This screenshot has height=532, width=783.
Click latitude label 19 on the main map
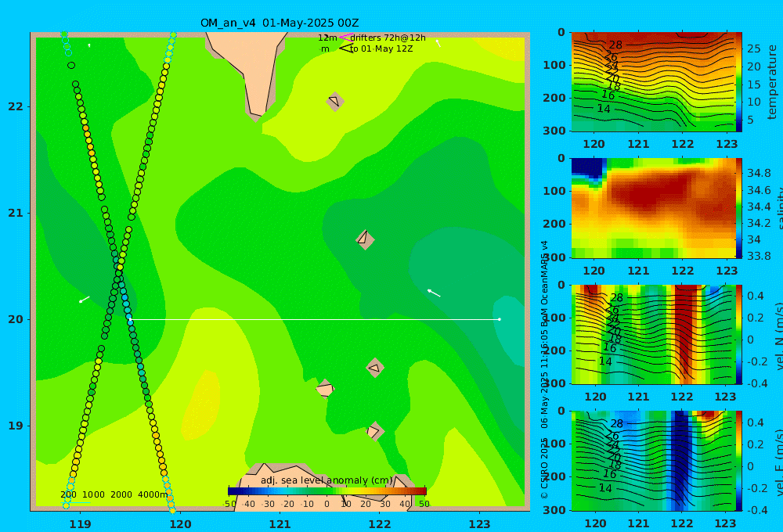(x=16, y=426)
